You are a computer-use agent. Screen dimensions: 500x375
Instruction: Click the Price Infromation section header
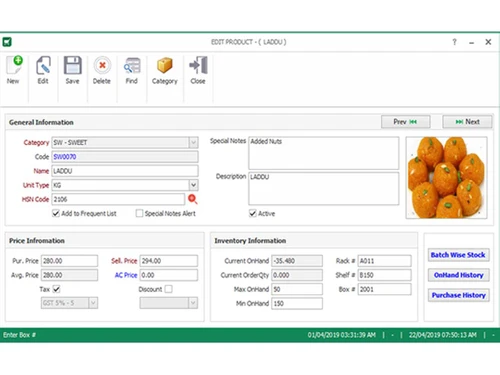[37, 241]
